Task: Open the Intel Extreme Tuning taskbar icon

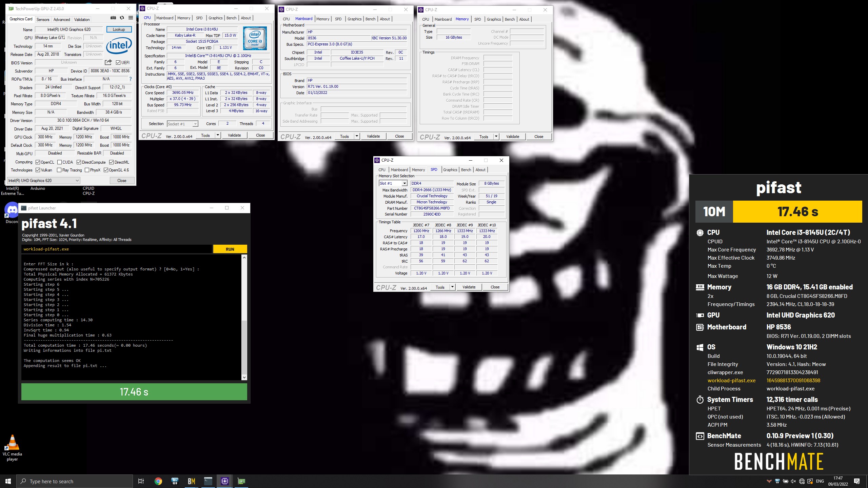Action: point(175,481)
